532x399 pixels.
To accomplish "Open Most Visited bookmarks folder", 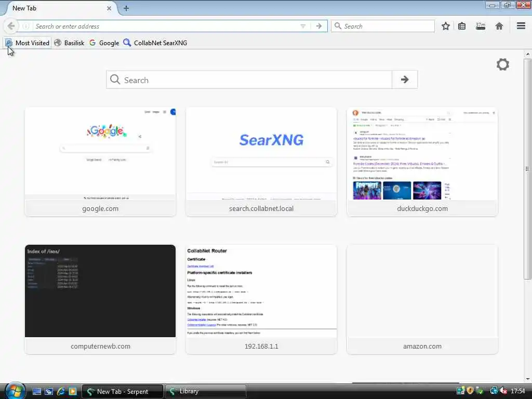I will (28, 43).
